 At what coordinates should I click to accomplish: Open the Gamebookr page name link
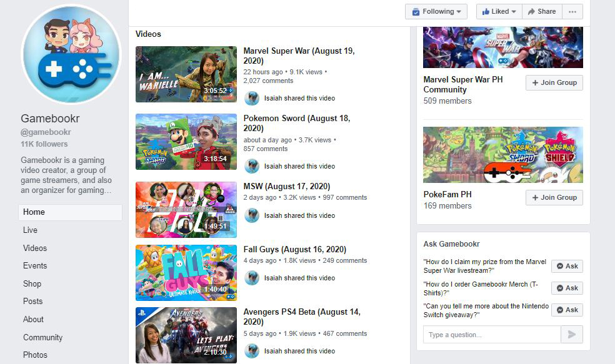[50, 119]
